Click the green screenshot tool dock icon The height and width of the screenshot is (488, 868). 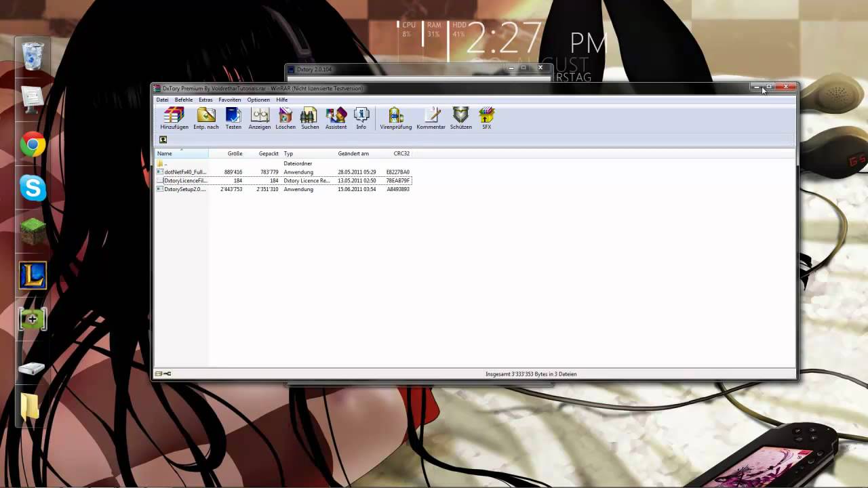[x=33, y=319]
